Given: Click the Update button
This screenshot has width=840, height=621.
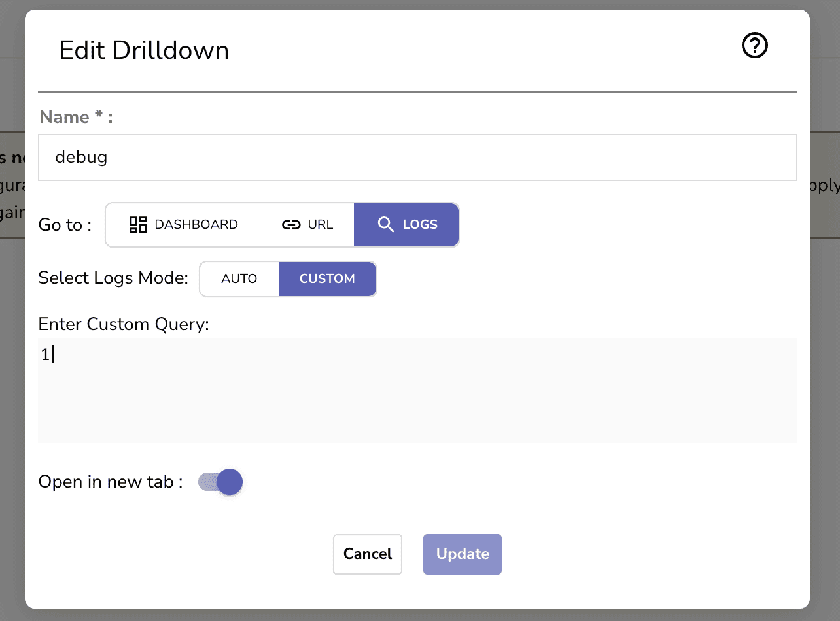Looking at the screenshot, I should pos(462,554).
